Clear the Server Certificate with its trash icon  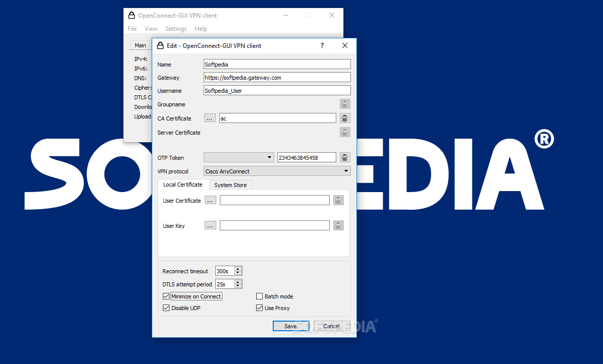tap(345, 132)
